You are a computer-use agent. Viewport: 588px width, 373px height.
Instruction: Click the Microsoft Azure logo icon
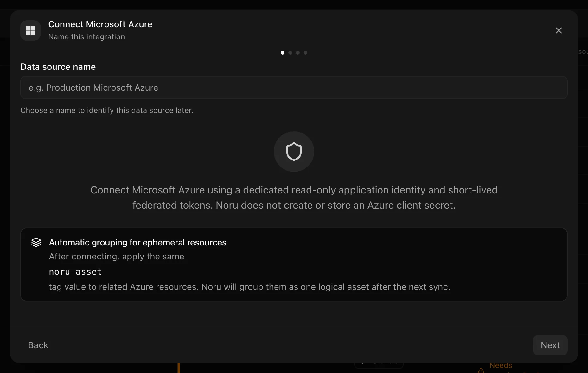point(30,30)
